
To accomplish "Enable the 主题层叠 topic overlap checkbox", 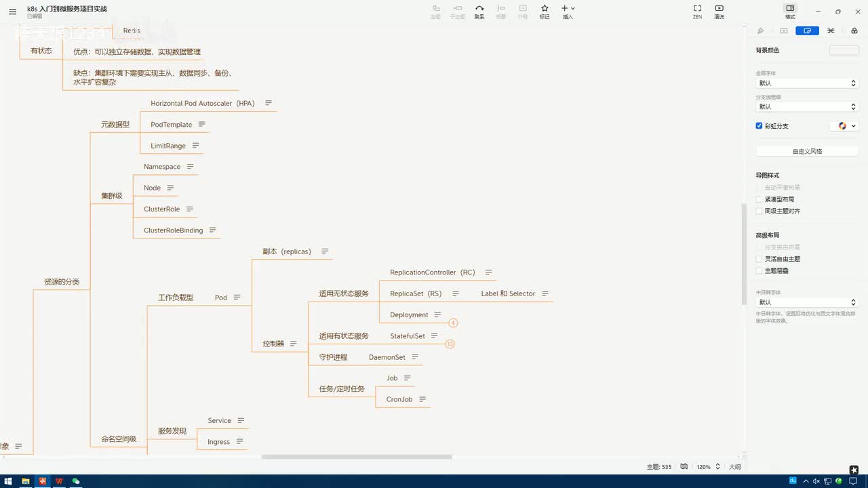I will pos(759,270).
